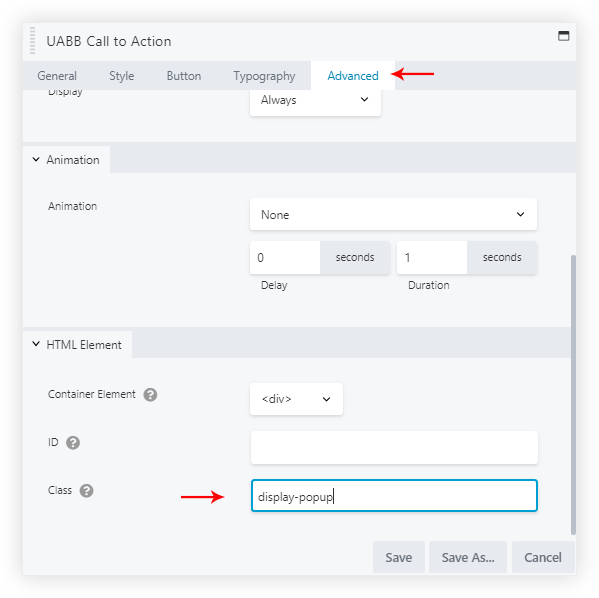Open the Container Element div dropdown

296,399
